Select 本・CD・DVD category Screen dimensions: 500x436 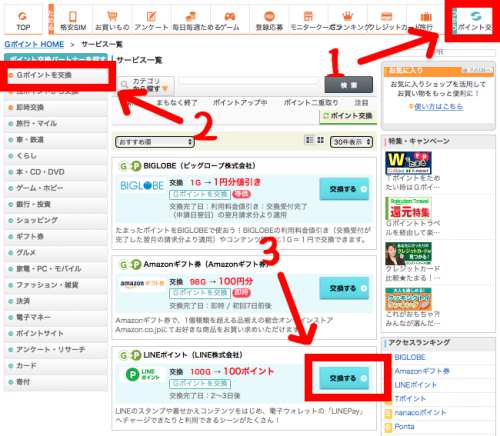coord(56,172)
